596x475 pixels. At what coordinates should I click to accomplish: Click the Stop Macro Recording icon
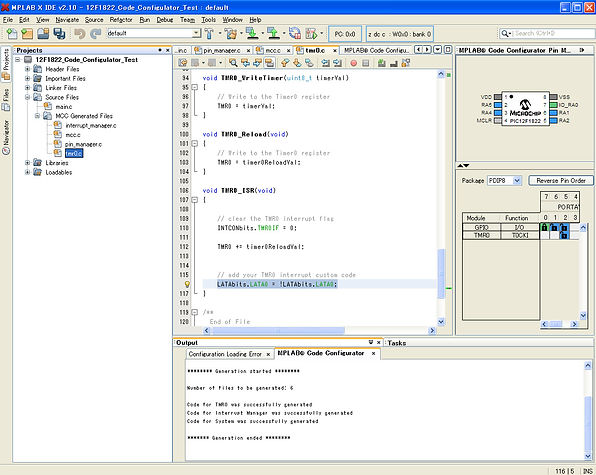(366, 63)
